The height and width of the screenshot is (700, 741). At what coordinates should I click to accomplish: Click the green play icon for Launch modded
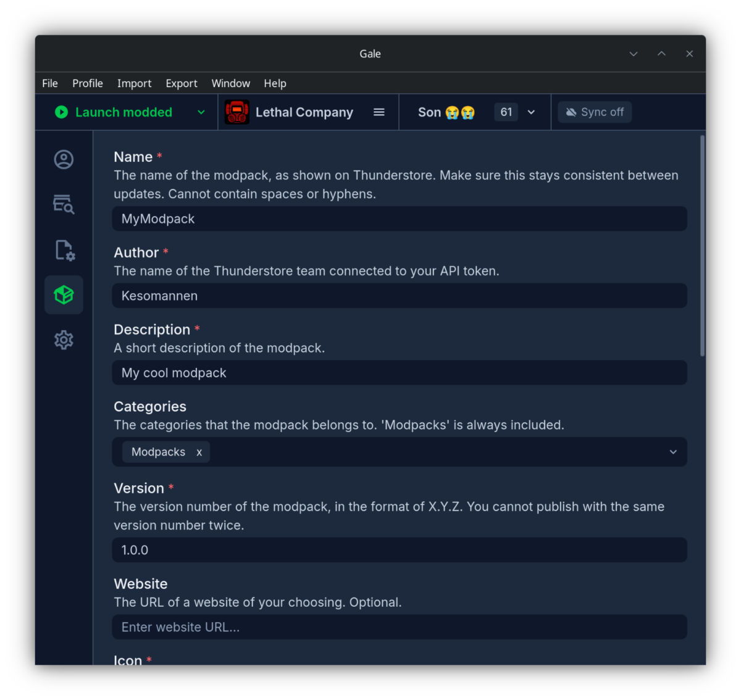[x=61, y=112]
